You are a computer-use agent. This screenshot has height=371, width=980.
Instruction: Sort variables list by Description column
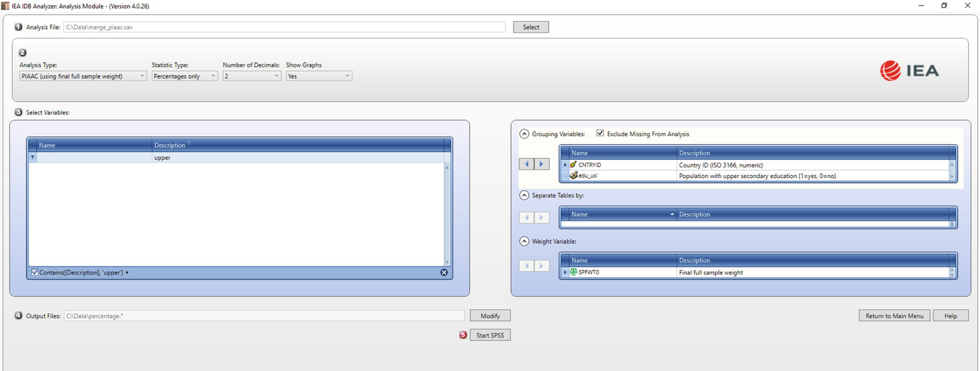[298, 145]
